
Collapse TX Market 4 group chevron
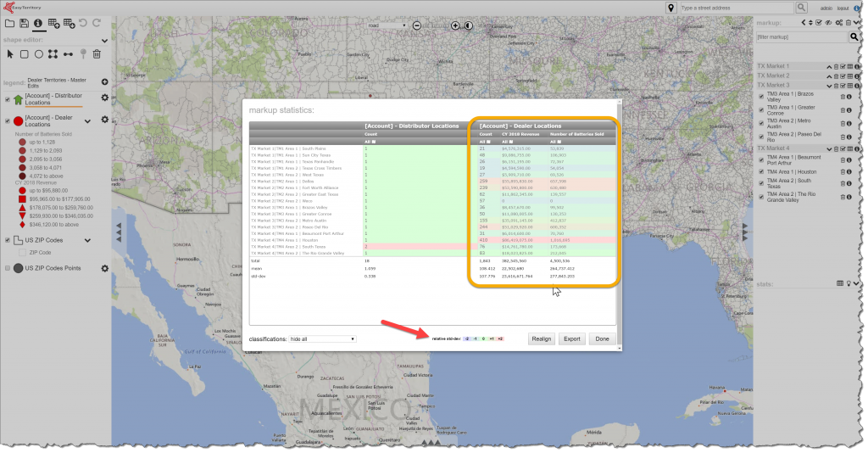click(x=829, y=149)
